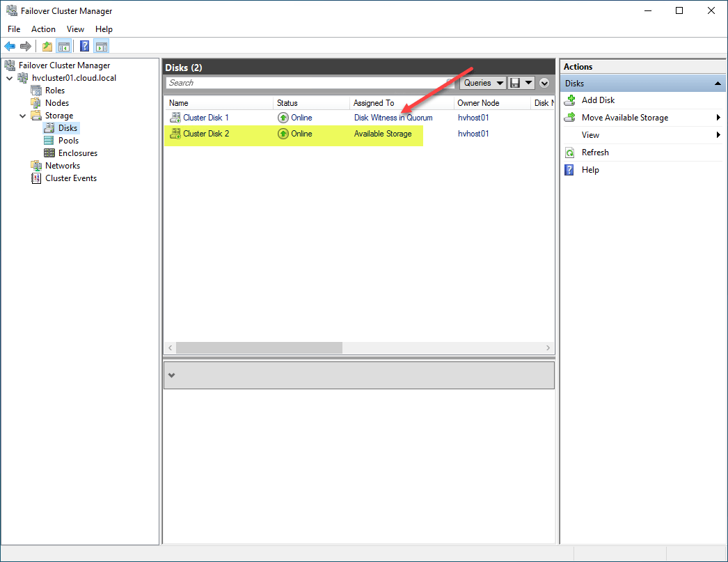This screenshot has width=728, height=562.
Task: Click the Networks tree icon
Action: click(35, 165)
